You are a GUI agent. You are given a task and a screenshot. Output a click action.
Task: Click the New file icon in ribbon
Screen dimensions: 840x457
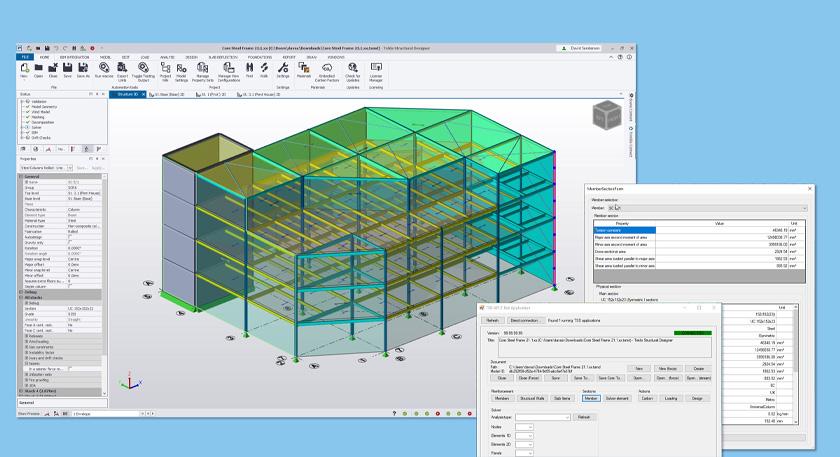pos(24,67)
